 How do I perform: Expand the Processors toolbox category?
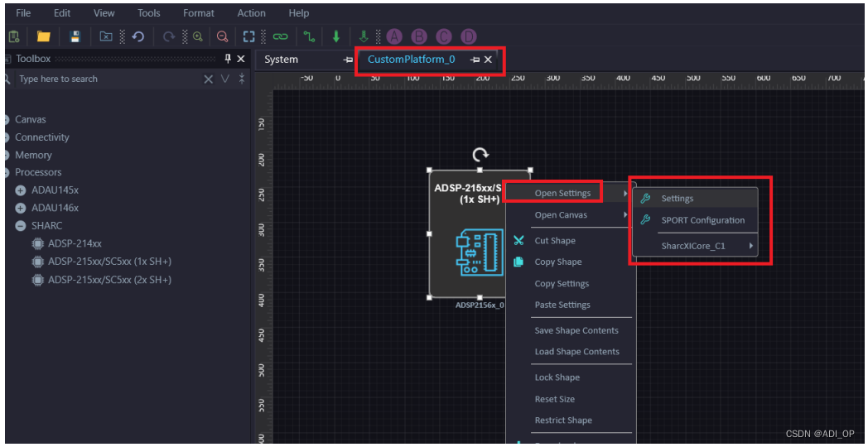point(6,172)
